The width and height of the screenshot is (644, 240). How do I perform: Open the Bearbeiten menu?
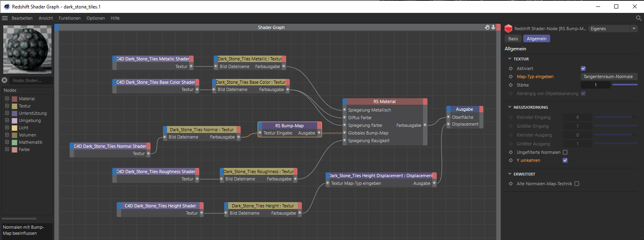point(22,18)
